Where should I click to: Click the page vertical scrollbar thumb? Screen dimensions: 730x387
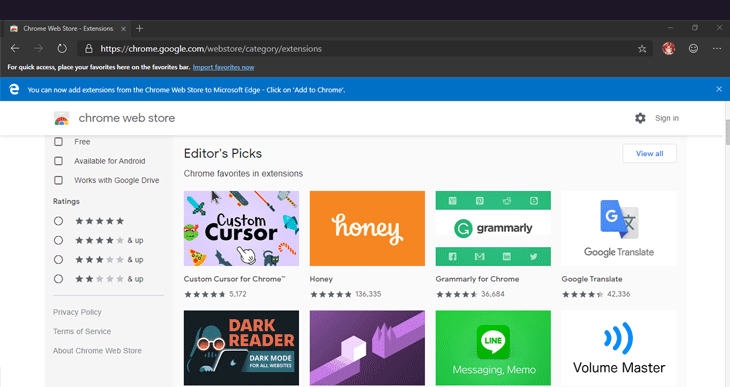(x=727, y=132)
